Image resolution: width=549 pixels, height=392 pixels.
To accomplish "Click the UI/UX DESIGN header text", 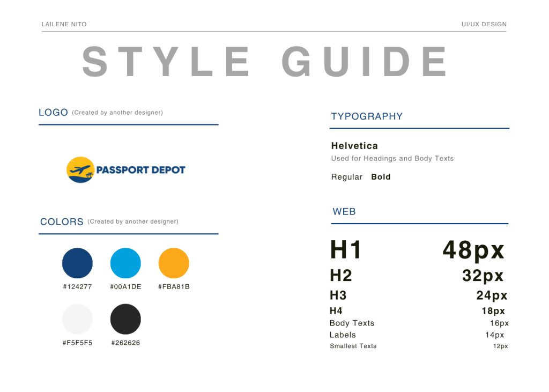I will 484,24.
